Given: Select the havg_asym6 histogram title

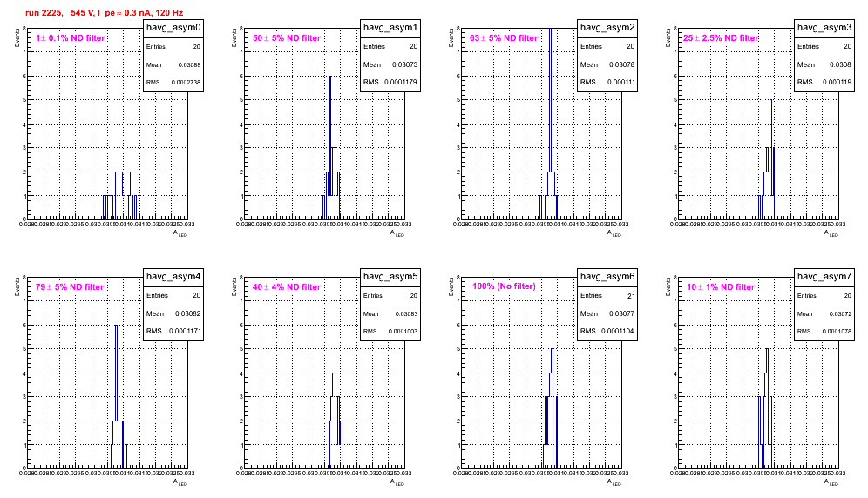Looking at the screenshot, I should (607, 276).
